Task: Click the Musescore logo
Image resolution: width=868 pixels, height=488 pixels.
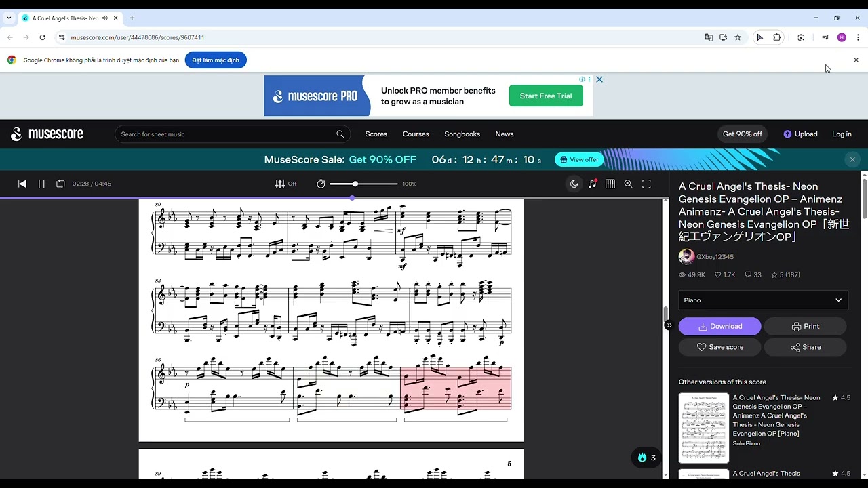Action: (47, 134)
